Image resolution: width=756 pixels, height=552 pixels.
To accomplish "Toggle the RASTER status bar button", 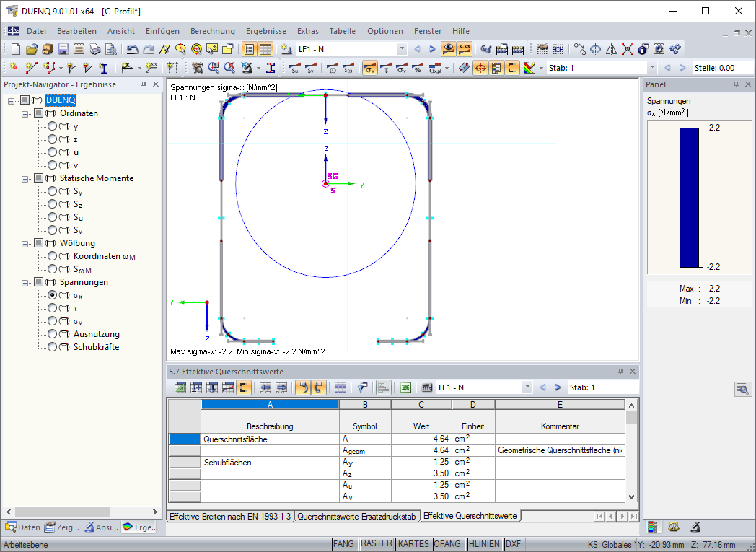I will pyautogui.click(x=376, y=544).
